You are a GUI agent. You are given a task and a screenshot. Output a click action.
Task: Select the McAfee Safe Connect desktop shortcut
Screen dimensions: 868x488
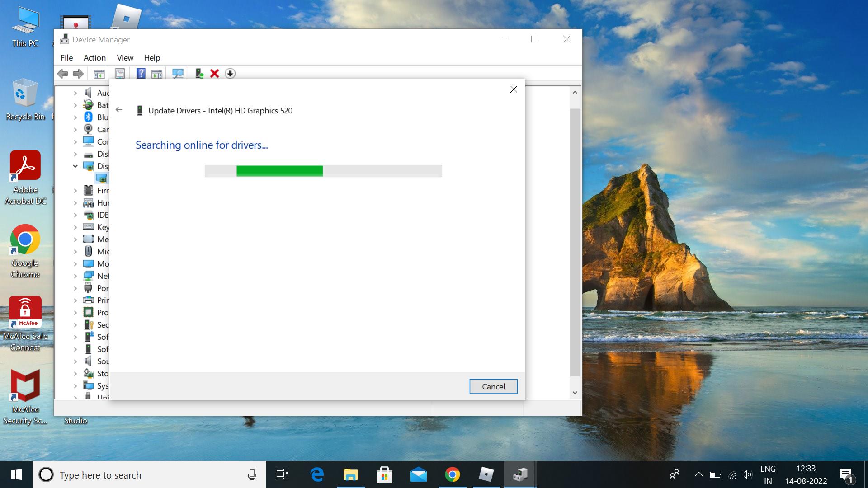pyautogui.click(x=25, y=324)
